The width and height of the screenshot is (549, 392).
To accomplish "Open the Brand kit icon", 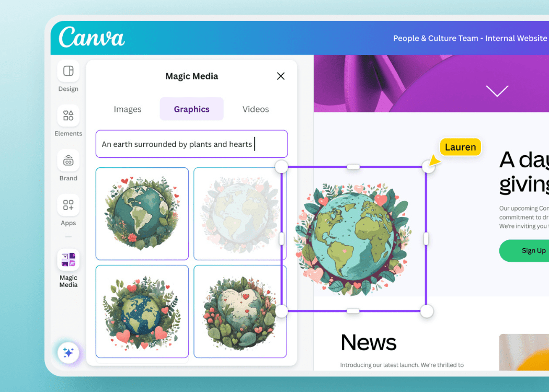I will tap(68, 160).
